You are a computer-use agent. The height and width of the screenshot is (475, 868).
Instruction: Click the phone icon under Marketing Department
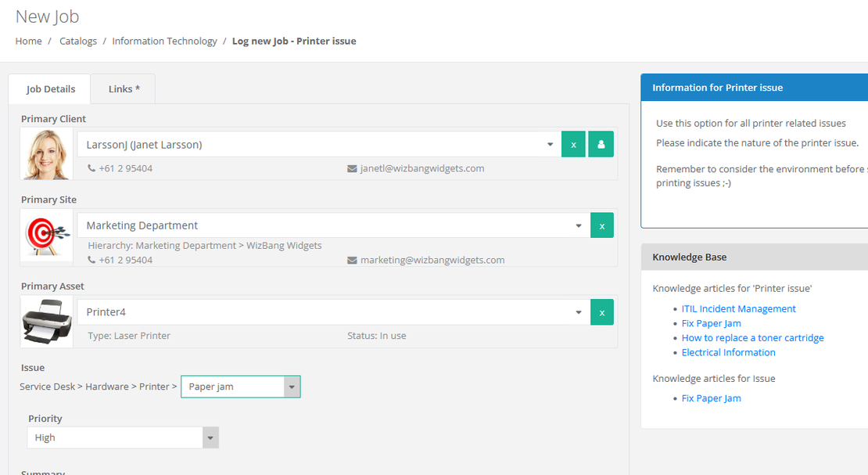coord(91,259)
